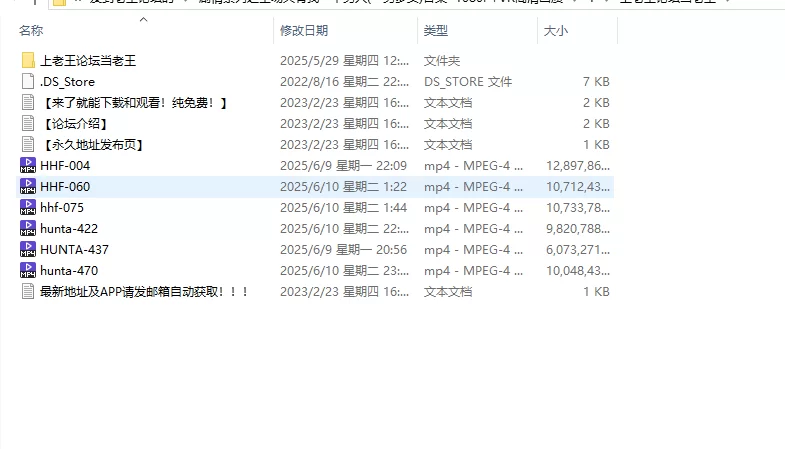Viewport: 785px width, 449px height.
Task: Click the 【论坛介绍】 document icon
Action: pos(28,124)
